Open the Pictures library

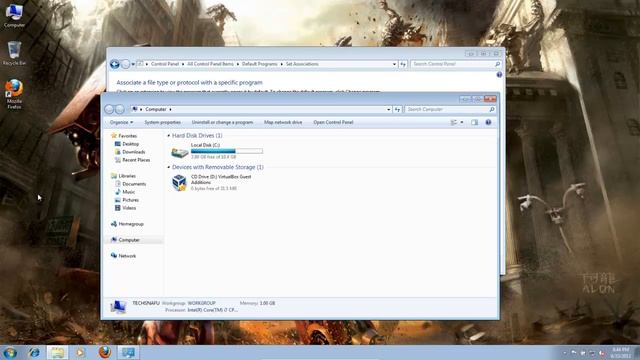pos(127,200)
